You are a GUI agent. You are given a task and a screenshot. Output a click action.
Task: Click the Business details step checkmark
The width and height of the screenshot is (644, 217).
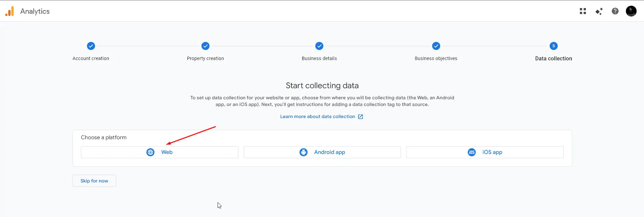(x=319, y=46)
